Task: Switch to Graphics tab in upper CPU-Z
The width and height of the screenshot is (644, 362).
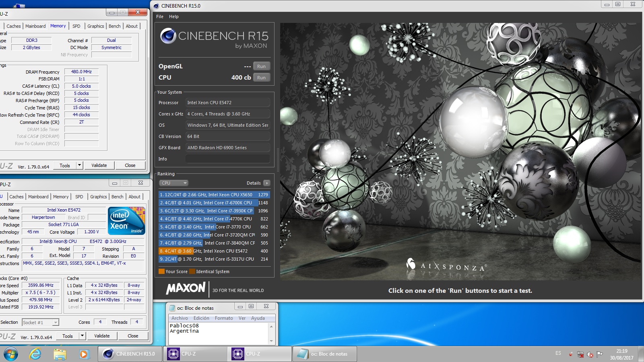Action: click(x=96, y=26)
